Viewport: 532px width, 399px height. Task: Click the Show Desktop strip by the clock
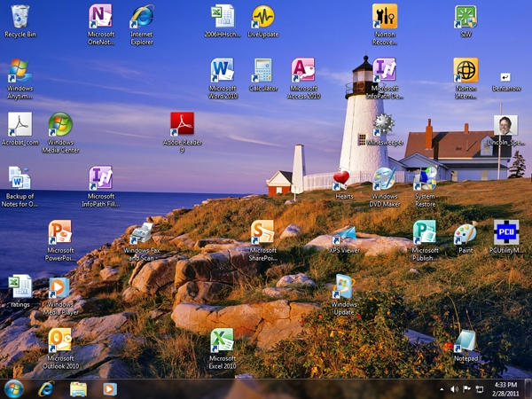[528, 389]
